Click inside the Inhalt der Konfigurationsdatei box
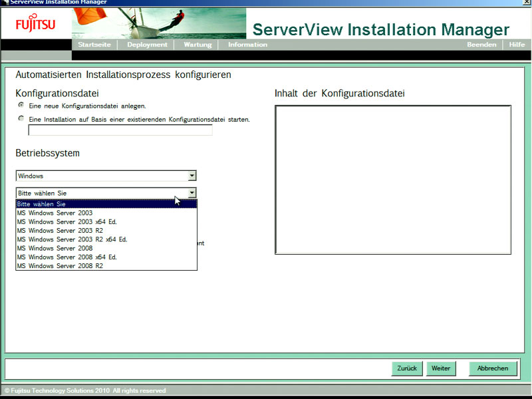Viewport: 532px width, 399px height. coord(393,180)
